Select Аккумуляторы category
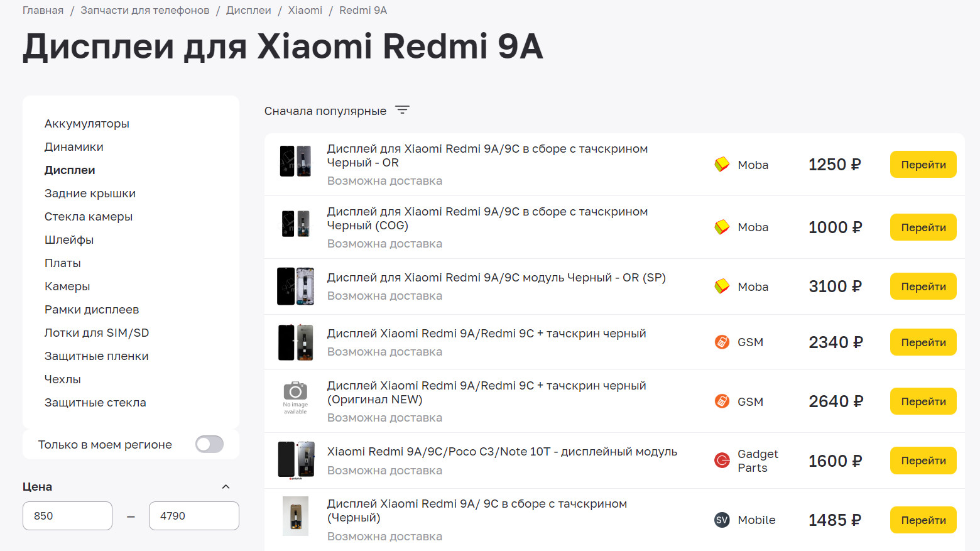The height and width of the screenshot is (551, 980). (x=87, y=124)
